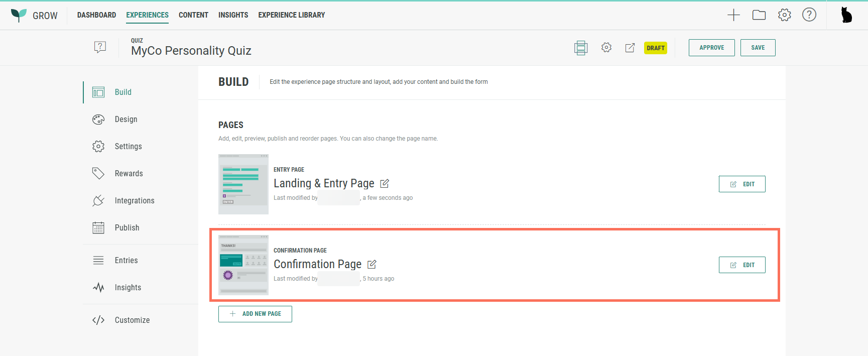
Task: Open Customize section in sidebar
Action: [x=132, y=320]
